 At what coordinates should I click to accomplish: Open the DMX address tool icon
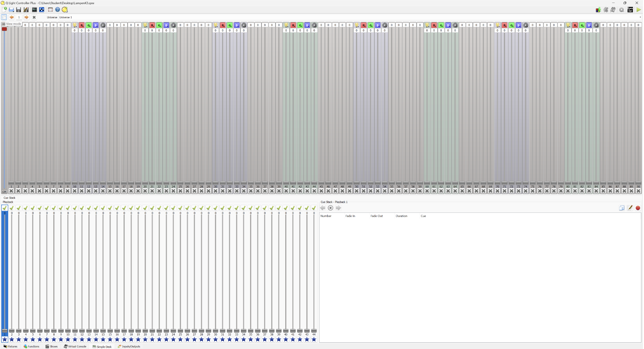click(42, 10)
